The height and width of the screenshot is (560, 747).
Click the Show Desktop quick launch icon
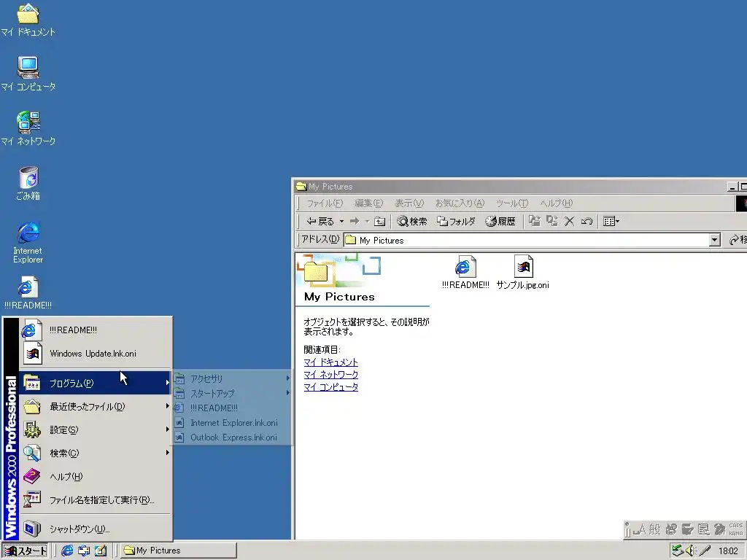[101, 551]
